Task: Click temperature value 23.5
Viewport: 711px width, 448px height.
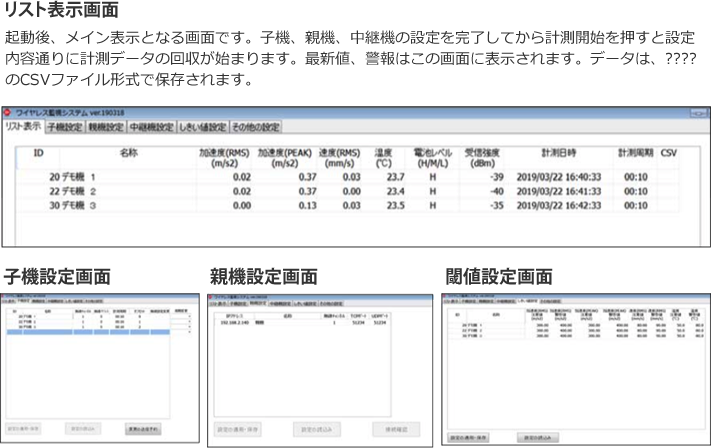Action: point(395,205)
